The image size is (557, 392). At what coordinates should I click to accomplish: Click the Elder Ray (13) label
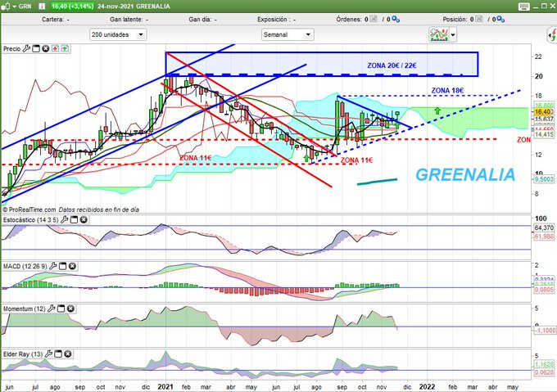coord(23,354)
